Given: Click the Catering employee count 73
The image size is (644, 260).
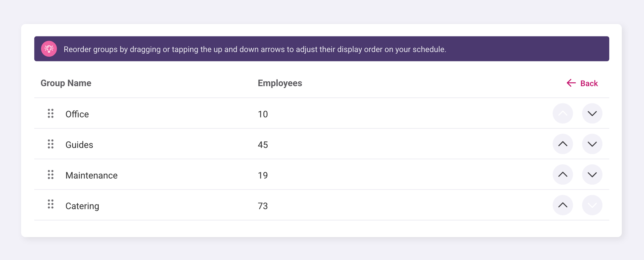Looking at the screenshot, I should pyautogui.click(x=263, y=206).
